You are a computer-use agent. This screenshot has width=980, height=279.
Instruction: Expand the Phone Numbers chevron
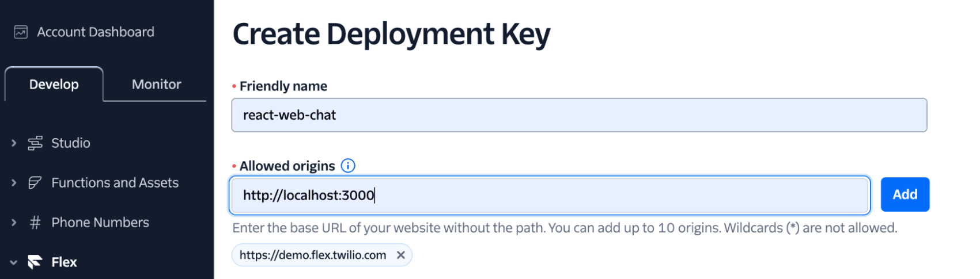pos(14,223)
